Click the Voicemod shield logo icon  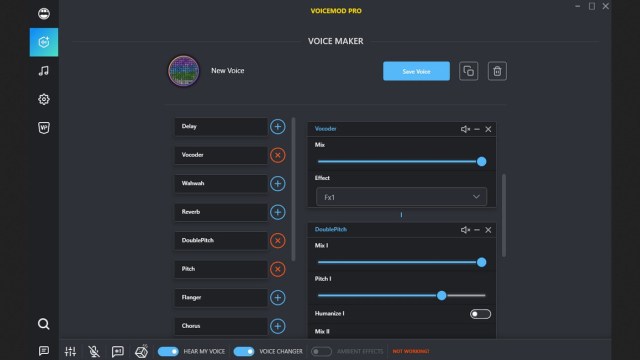click(x=44, y=128)
